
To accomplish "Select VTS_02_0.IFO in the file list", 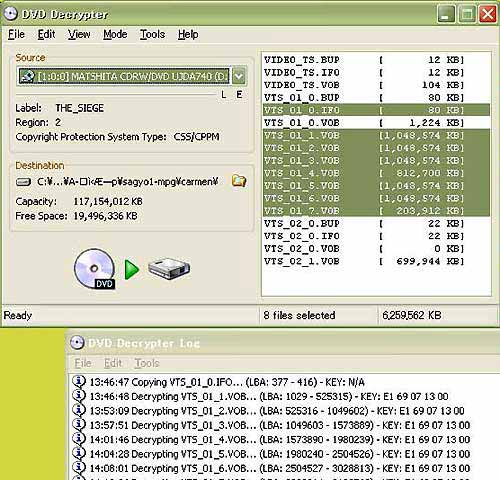I will (x=376, y=236).
